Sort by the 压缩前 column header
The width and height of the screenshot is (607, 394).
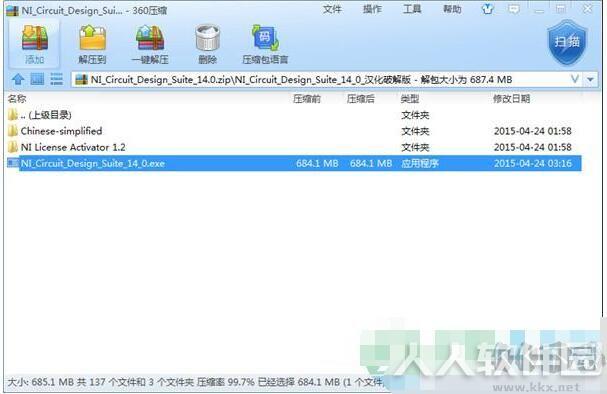click(307, 99)
